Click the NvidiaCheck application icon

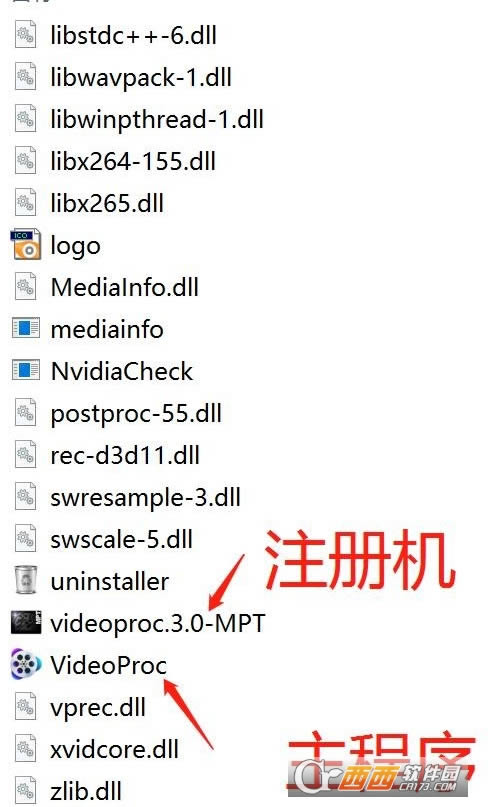pyautogui.click(x=26, y=370)
